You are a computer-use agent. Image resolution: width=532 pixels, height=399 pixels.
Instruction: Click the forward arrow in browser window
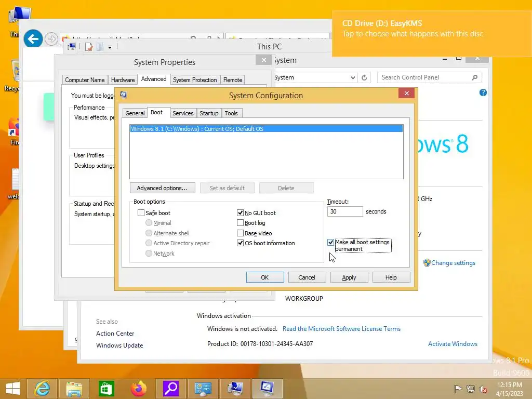[51, 39]
